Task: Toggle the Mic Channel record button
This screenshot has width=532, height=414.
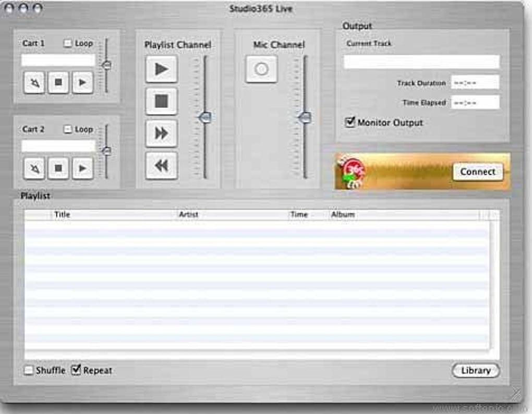Action: (261, 69)
